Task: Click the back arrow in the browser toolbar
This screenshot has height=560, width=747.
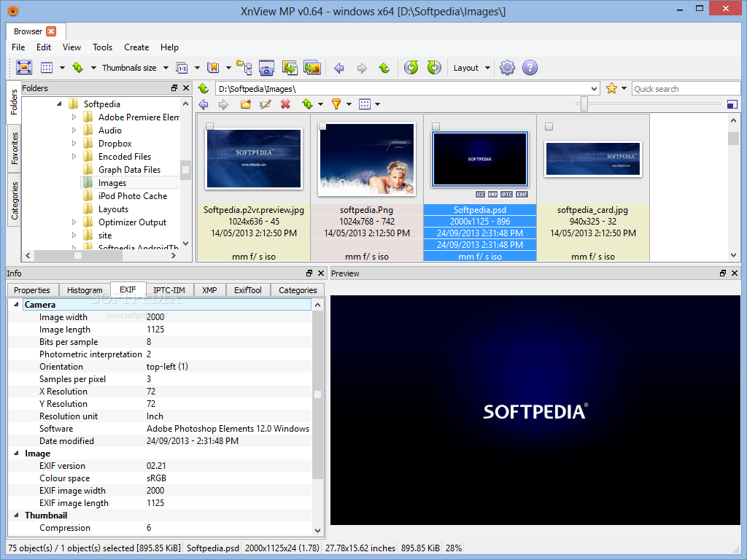Action: [x=204, y=104]
